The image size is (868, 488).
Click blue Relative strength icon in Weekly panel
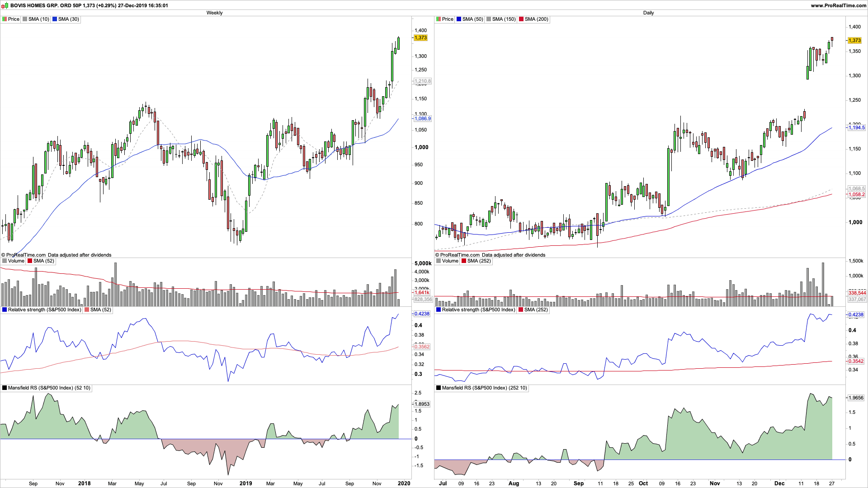[x=5, y=310]
